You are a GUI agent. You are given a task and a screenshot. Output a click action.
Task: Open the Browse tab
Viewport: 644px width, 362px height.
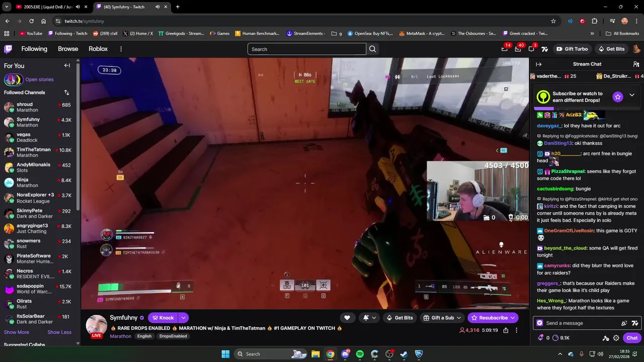pyautogui.click(x=68, y=49)
